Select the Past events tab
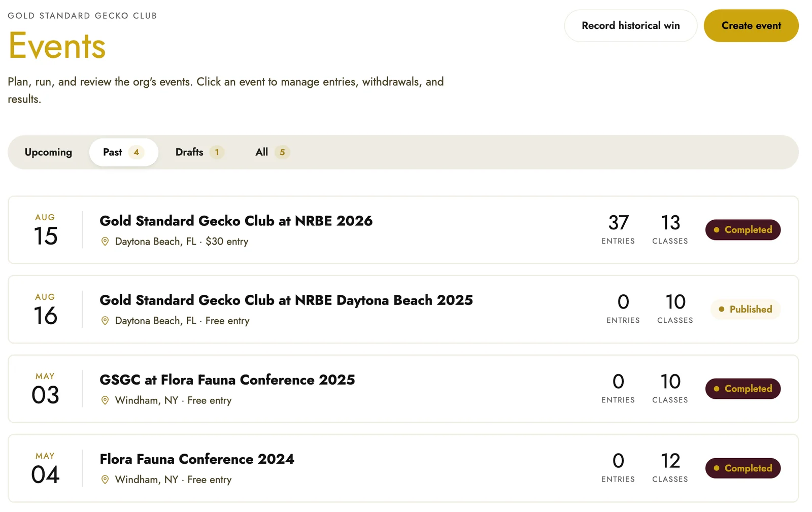 tap(123, 152)
